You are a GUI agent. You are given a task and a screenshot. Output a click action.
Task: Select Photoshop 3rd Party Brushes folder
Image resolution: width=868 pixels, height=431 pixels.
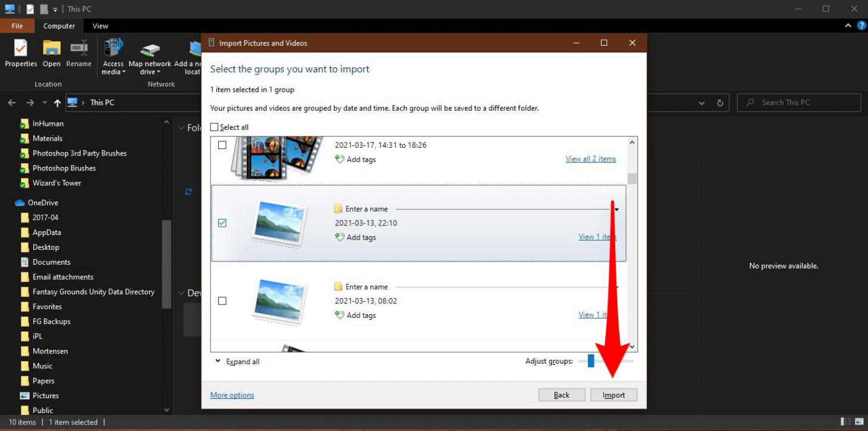click(79, 153)
